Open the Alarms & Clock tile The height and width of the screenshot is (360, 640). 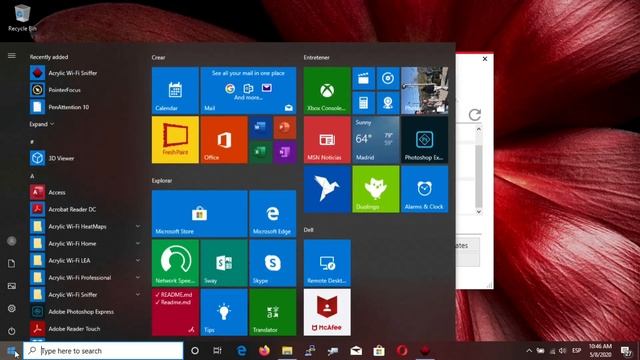pyautogui.click(x=424, y=189)
